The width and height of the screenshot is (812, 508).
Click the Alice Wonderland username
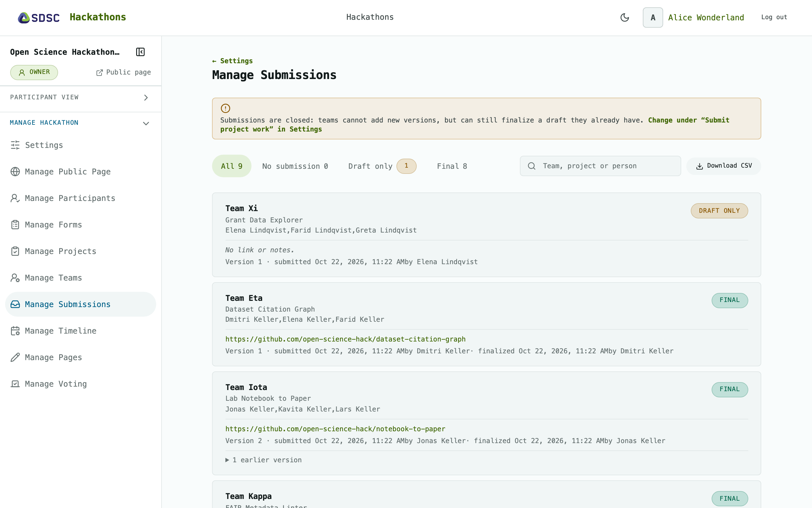pyautogui.click(x=706, y=17)
